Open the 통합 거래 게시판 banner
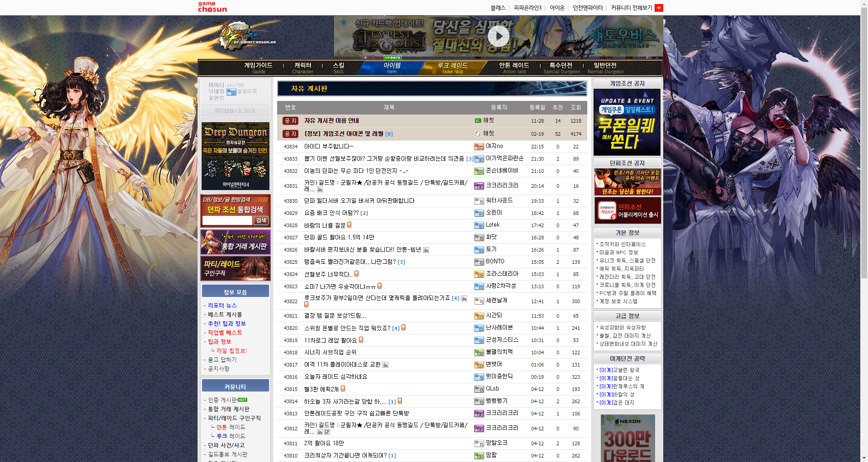Viewport: 868px width, 462px height. (x=236, y=242)
